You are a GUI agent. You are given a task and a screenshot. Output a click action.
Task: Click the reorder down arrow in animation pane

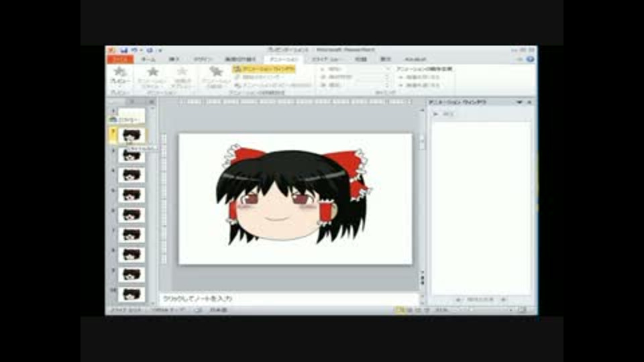pyautogui.click(x=504, y=300)
